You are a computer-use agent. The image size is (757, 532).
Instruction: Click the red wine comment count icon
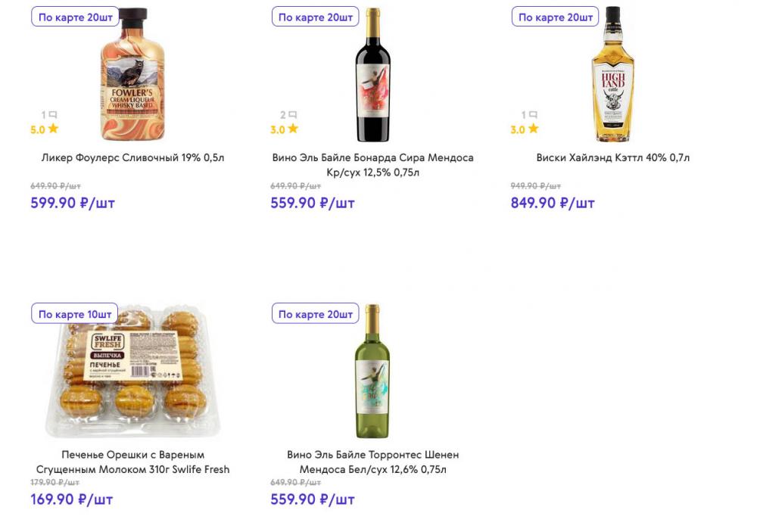292,115
